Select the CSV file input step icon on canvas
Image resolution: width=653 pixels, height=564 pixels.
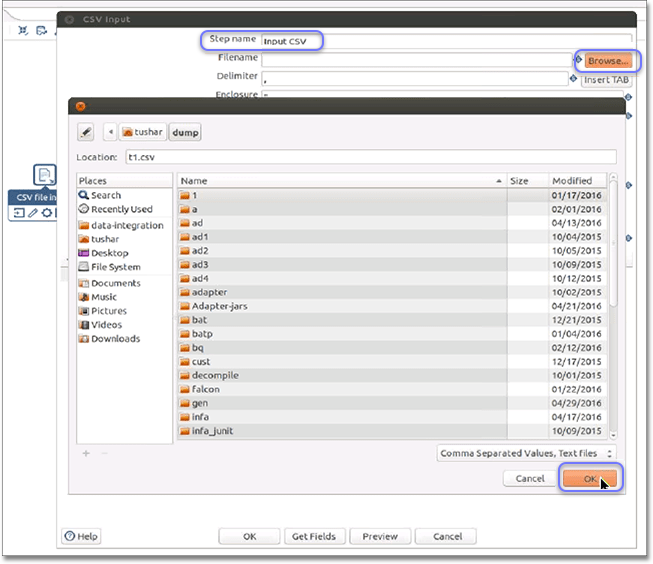pyautogui.click(x=45, y=176)
